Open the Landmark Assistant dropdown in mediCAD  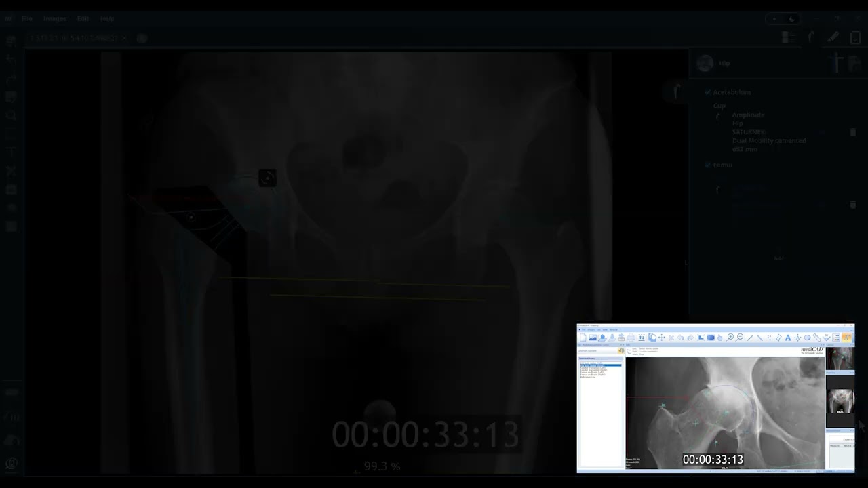(620, 350)
